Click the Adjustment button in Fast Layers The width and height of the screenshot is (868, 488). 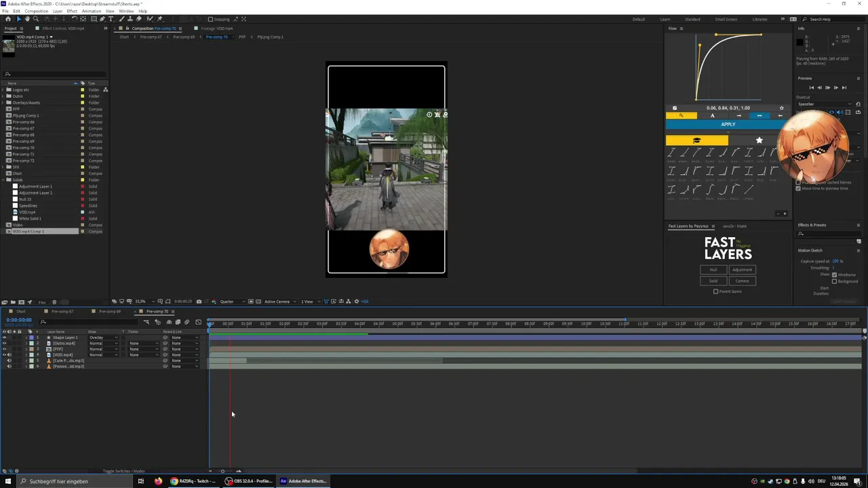point(742,270)
